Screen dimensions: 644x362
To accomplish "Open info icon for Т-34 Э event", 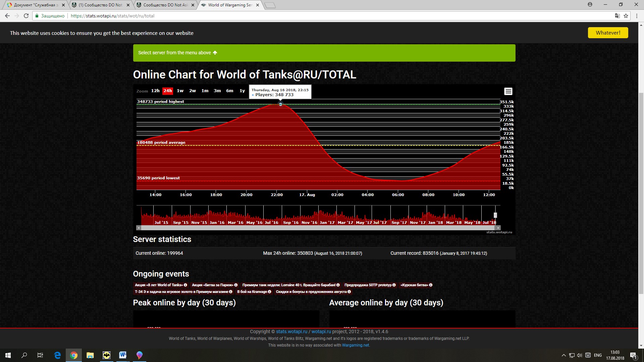I will (231, 292).
